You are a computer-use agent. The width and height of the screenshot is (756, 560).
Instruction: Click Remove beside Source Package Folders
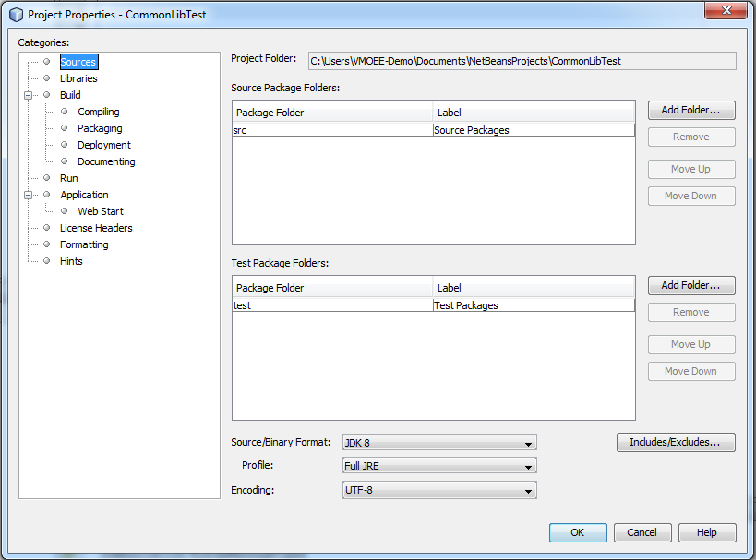pos(691,137)
